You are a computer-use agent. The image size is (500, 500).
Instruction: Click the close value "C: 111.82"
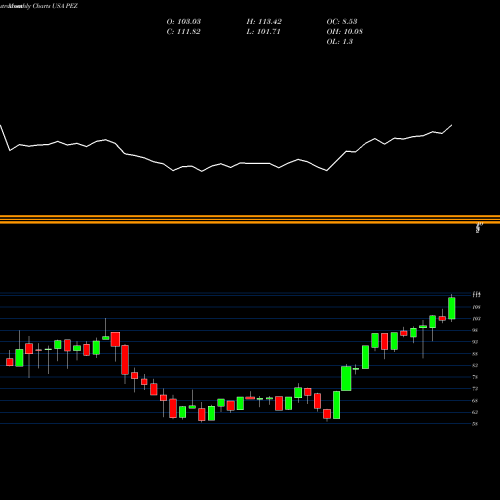184,32
